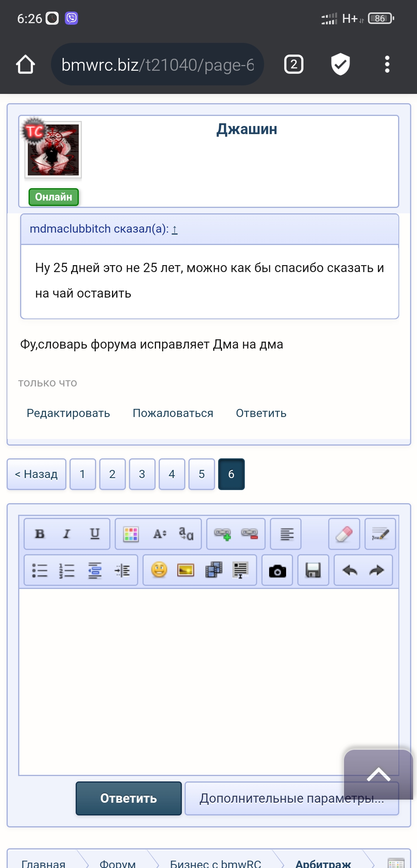This screenshot has height=868, width=417.
Task: Decrease indent of the text
Action: click(95, 570)
